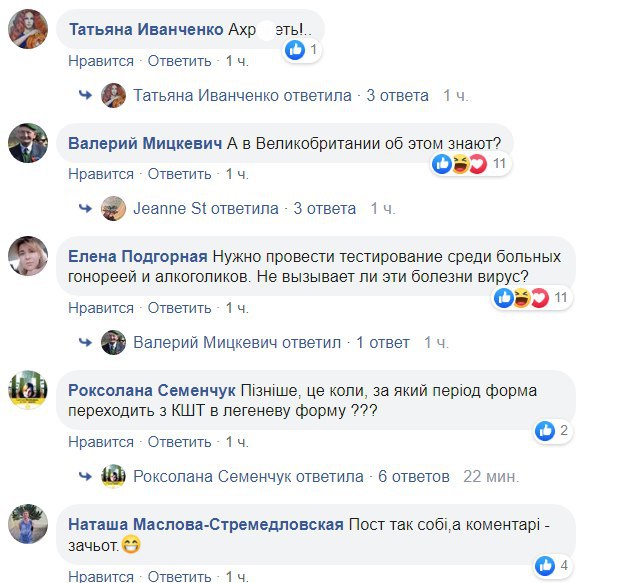Click reply arrow under Роксолана Семенчук's comment

pyautogui.click(x=85, y=476)
